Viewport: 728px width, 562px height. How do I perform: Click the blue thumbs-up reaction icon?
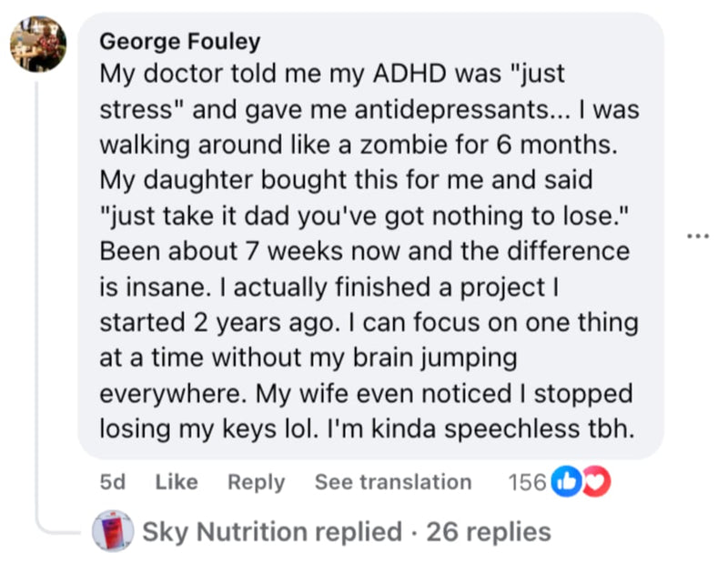pyautogui.click(x=566, y=482)
